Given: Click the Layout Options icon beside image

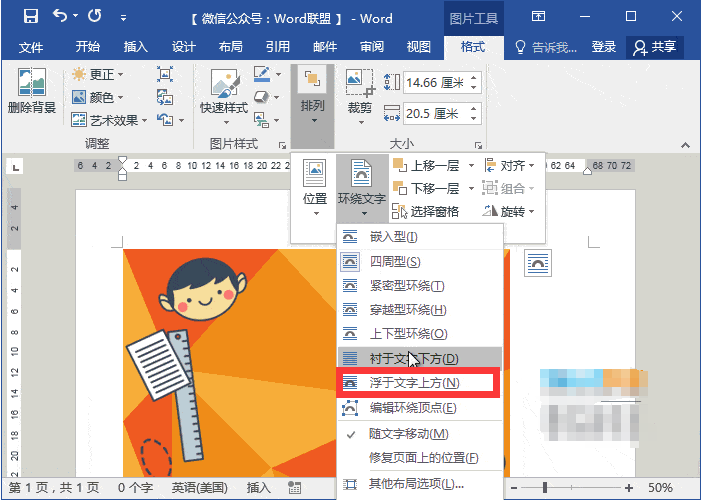Looking at the screenshot, I should [x=538, y=263].
